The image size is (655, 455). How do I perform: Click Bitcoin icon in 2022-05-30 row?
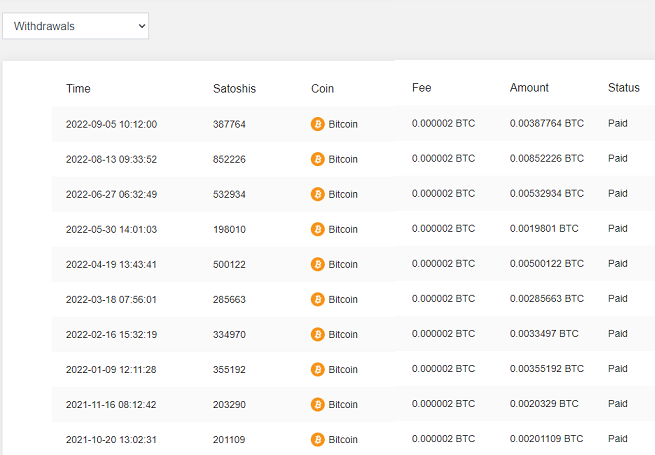pos(317,229)
